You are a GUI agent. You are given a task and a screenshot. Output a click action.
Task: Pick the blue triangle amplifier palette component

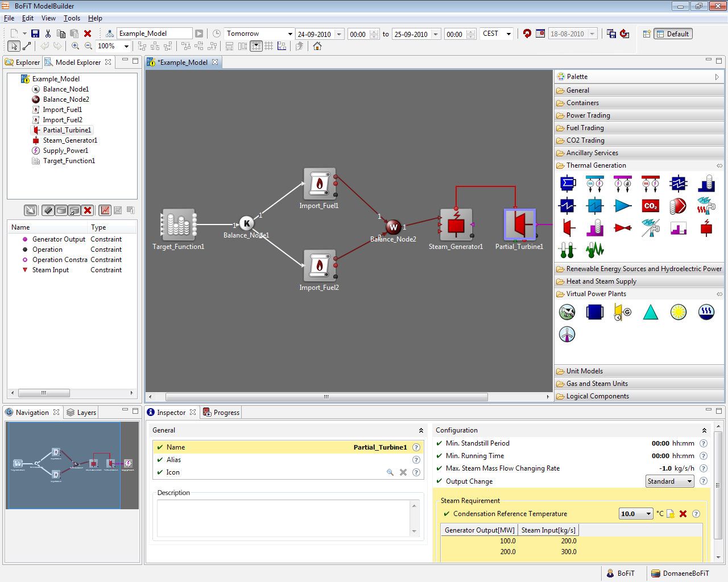tap(623, 206)
